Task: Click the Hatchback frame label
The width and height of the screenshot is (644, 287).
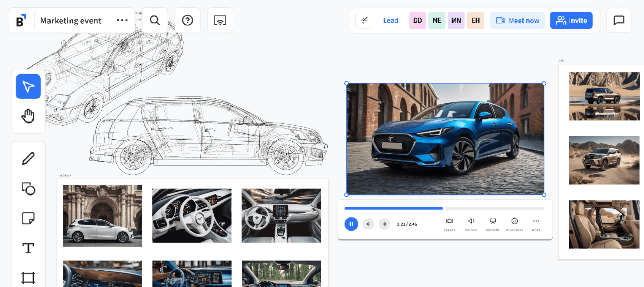Action: (64, 175)
